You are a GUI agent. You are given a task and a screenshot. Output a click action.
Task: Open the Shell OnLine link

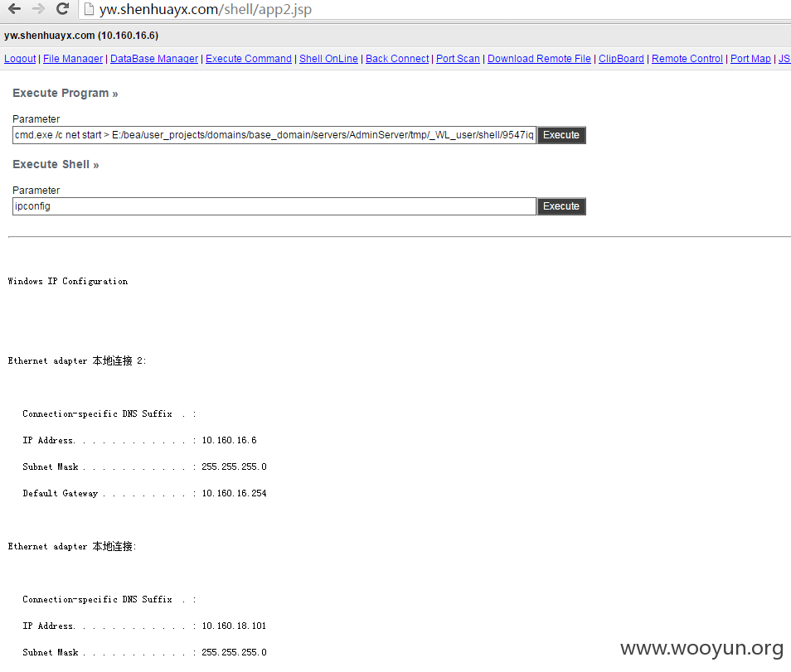click(328, 59)
